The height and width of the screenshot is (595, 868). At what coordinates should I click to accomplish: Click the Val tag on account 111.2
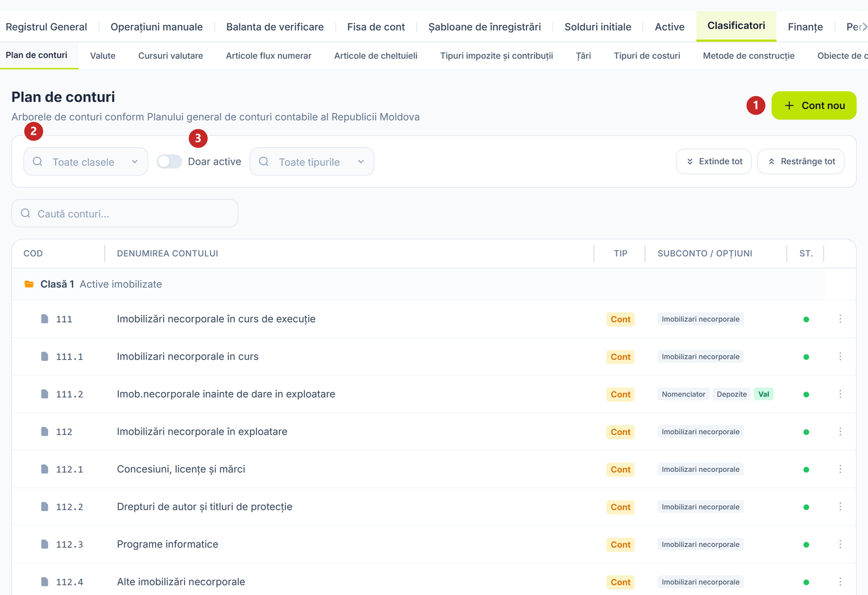(764, 394)
